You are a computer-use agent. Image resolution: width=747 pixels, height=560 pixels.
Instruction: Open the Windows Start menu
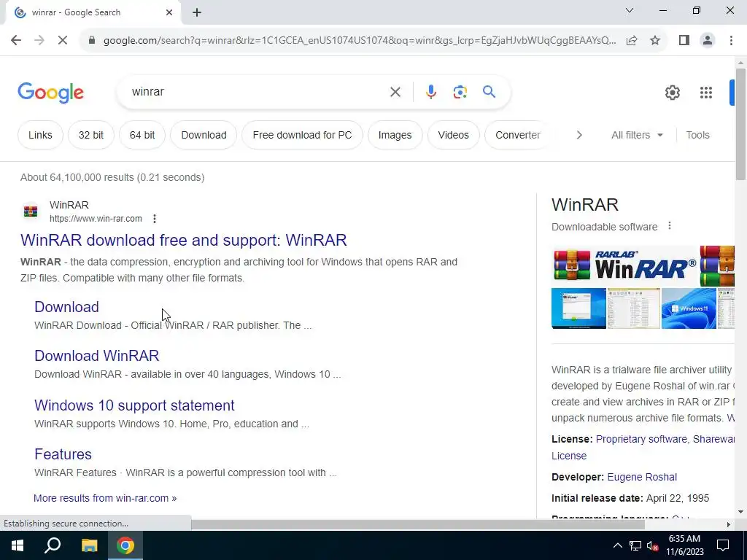coord(18,545)
